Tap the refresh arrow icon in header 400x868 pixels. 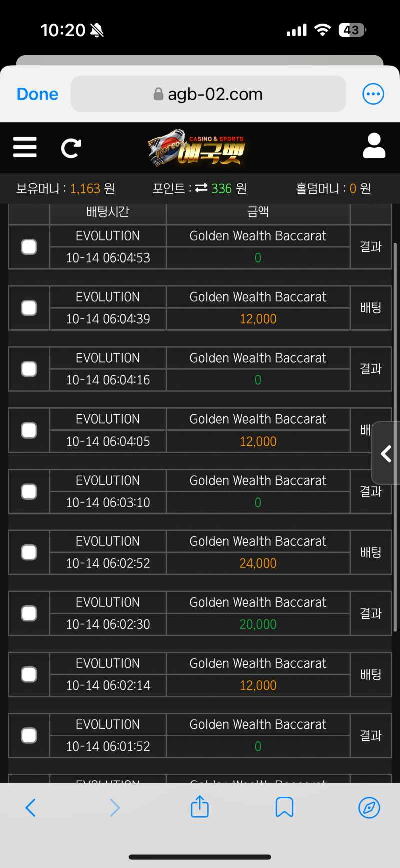tap(71, 148)
